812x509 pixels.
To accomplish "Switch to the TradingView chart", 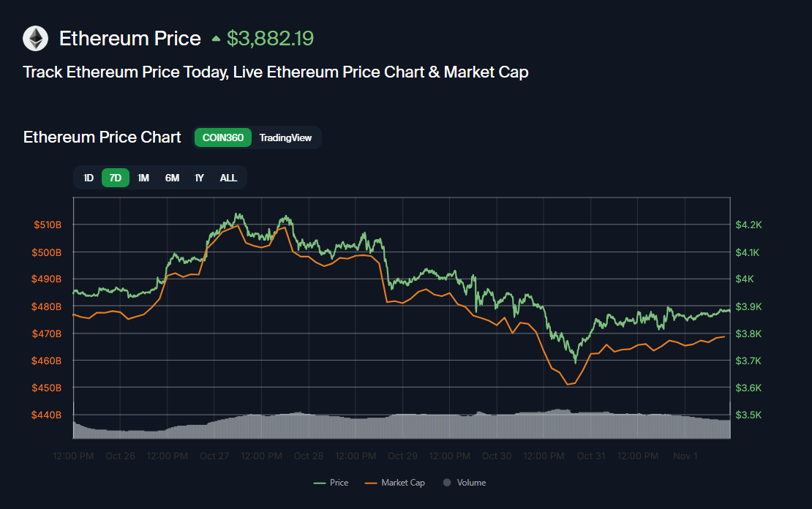I will tap(286, 137).
